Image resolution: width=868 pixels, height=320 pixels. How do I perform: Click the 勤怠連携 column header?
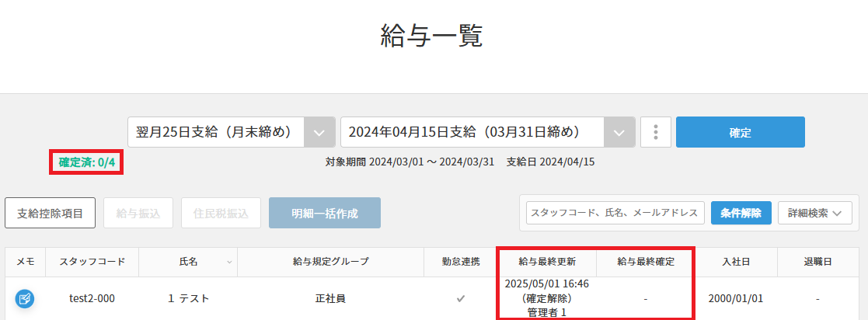tap(461, 262)
